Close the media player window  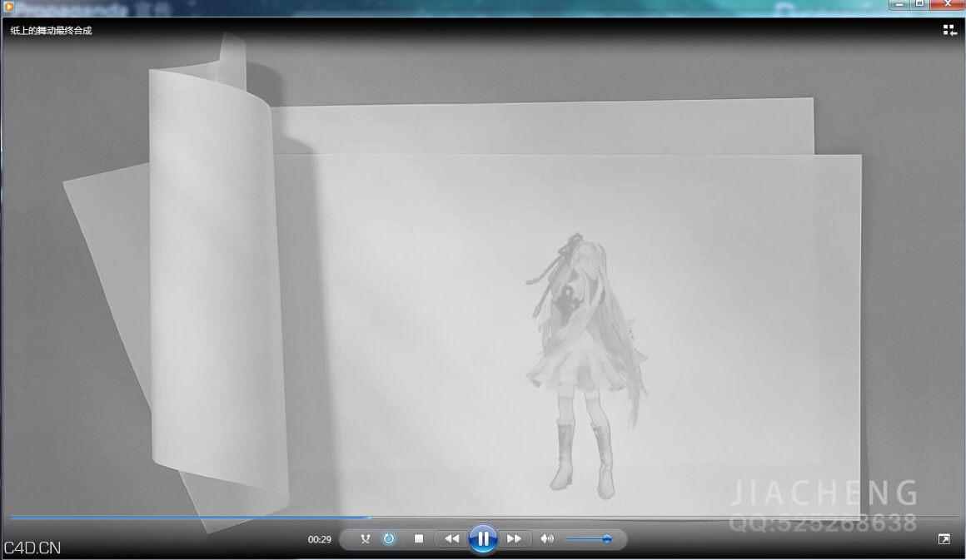pos(948,5)
